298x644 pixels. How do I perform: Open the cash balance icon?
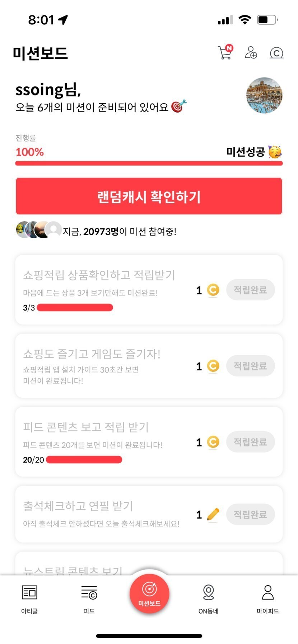(276, 53)
